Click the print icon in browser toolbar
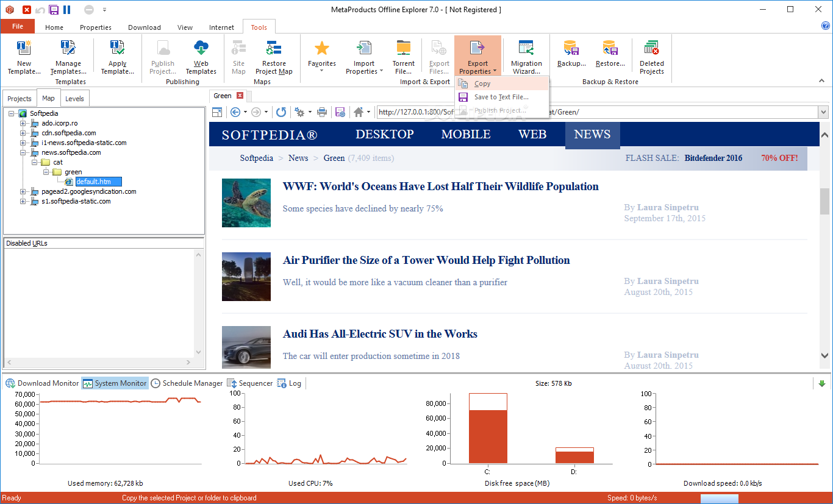The width and height of the screenshot is (833, 504). coord(322,112)
